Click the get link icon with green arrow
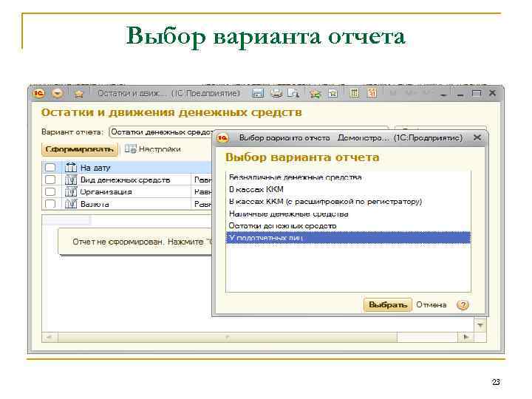The height and width of the screenshot is (399, 532). (316, 93)
